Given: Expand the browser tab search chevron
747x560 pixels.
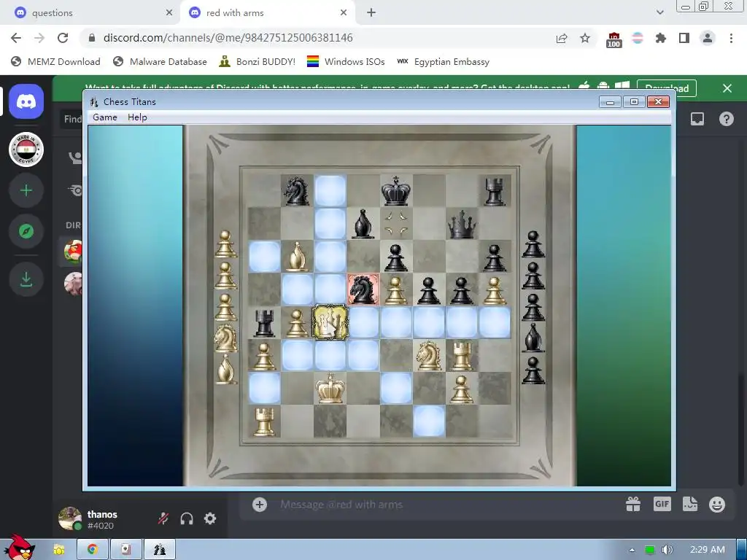Looking at the screenshot, I should tap(659, 13).
